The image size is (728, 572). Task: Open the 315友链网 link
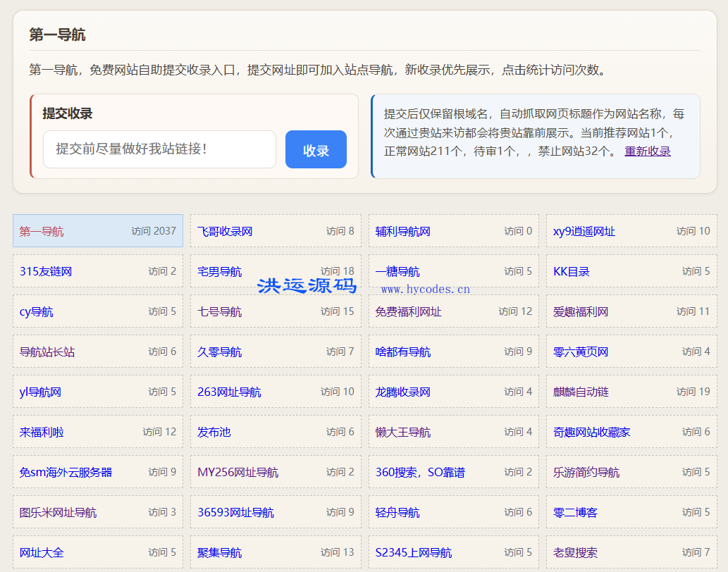pos(46,271)
